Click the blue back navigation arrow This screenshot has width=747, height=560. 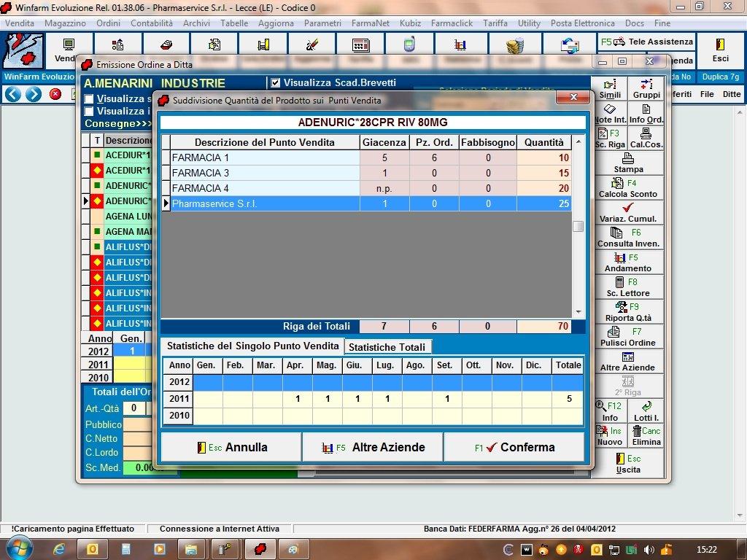click(13, 94)
